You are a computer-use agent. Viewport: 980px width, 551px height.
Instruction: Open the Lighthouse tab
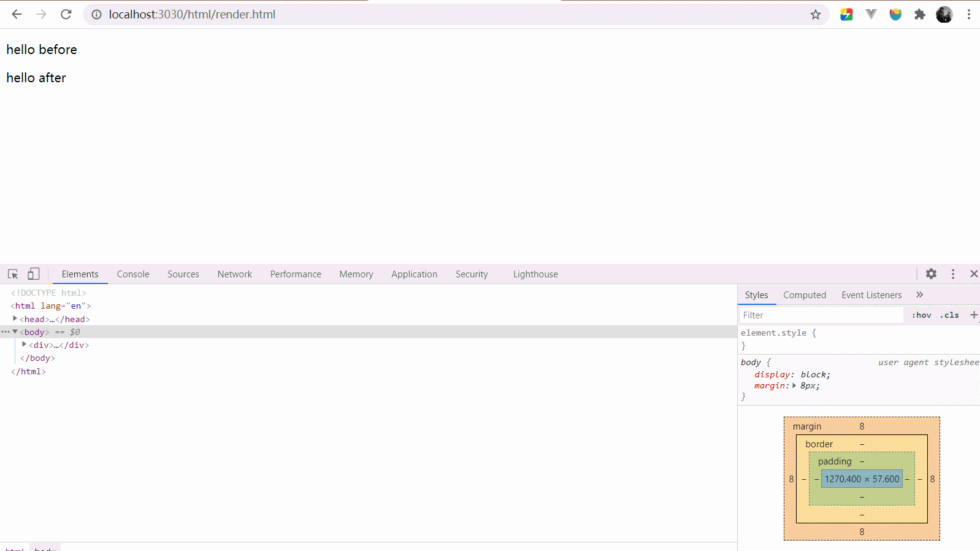tap(535, 274)
